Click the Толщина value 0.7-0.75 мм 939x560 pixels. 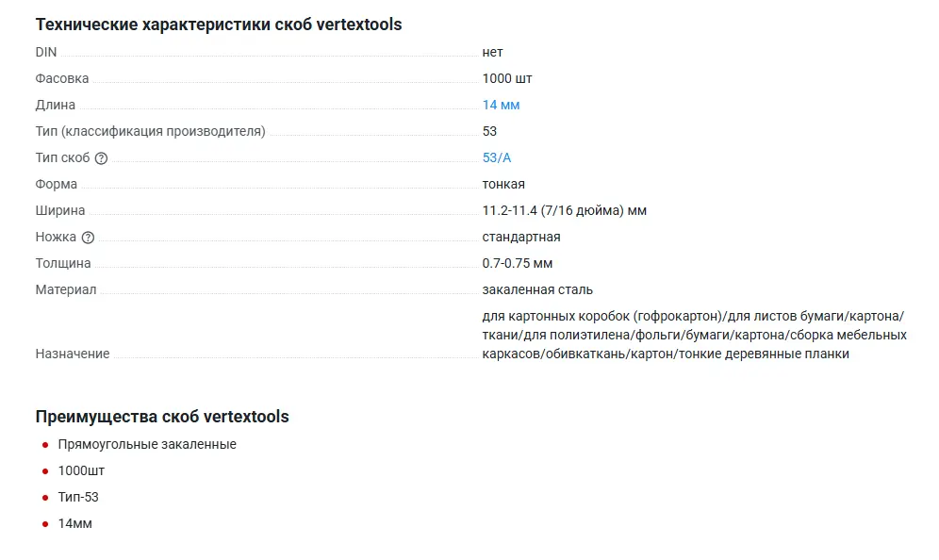[518, 263]
